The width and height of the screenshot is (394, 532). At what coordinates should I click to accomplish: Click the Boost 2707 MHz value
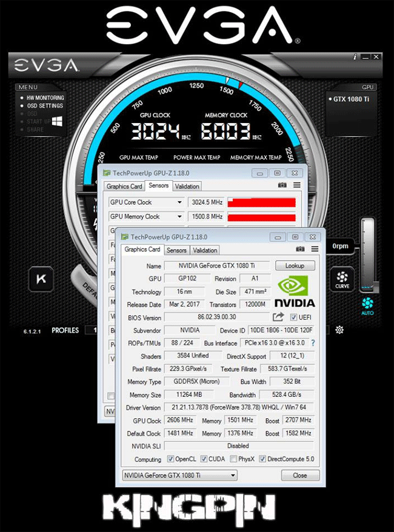(x=298, y=420)
